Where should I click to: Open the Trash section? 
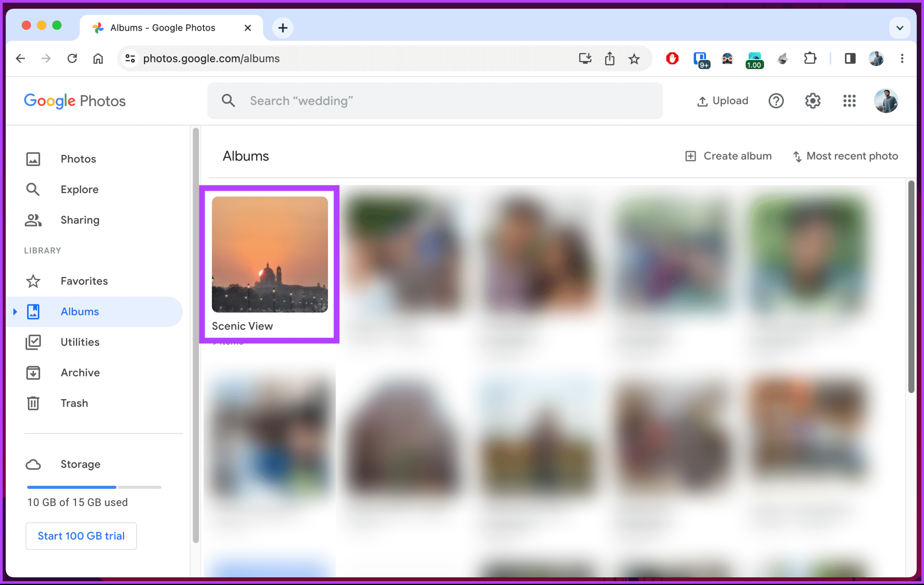[x=74, y=403]
